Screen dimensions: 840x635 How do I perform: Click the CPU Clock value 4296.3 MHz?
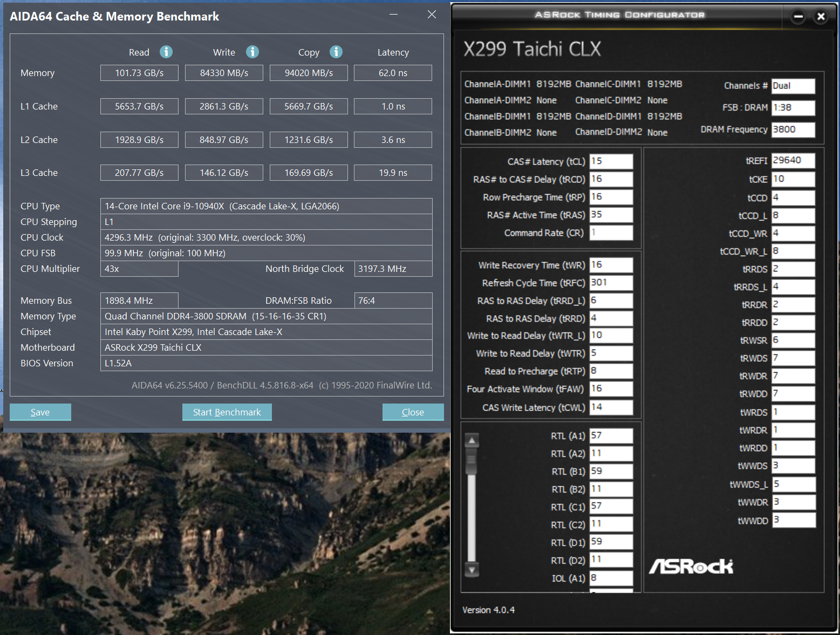coord(267,237)
